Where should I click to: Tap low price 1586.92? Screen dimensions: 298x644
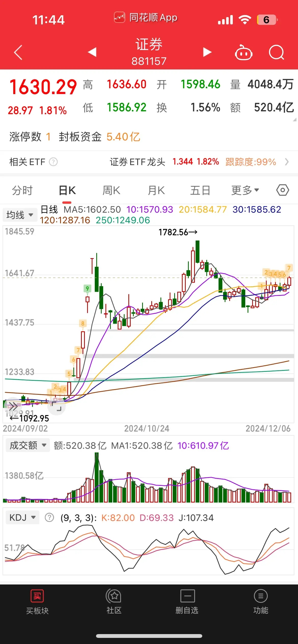127,107
